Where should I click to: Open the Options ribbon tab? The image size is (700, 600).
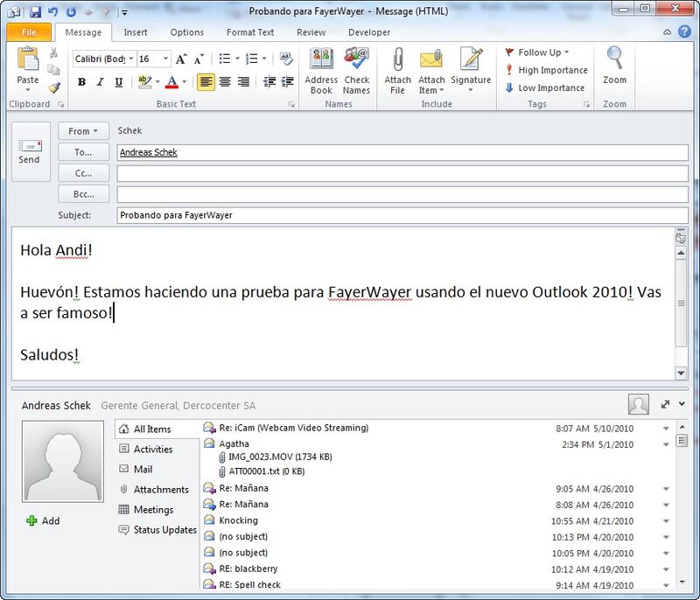click(x=186, y=32)
